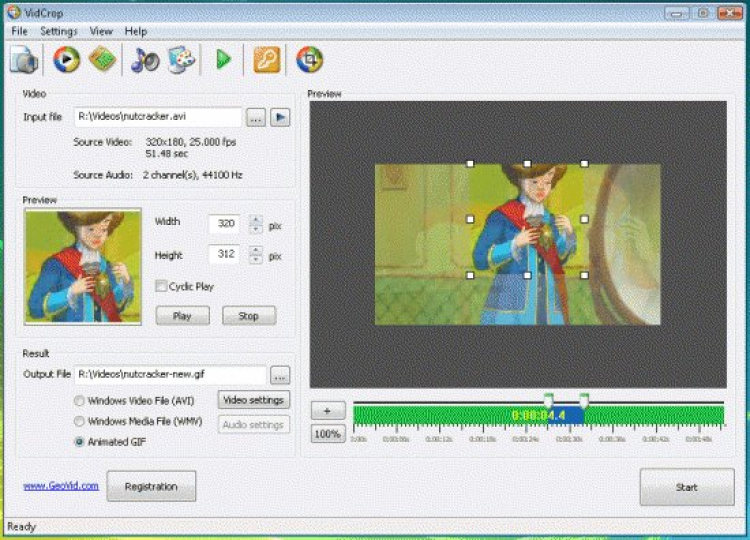The width and height of the screenshot is (750, 540).
Task: Click the blue selected timeline segment
Action: [566, 415]
